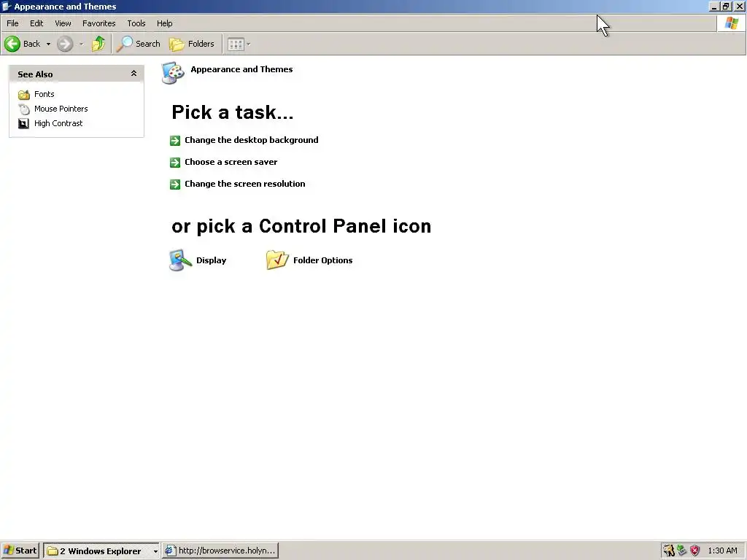Image resolution: width=747 pixels, height=560 pixels.
Task: Open the Fonts link
Action: click(x=44, y=94)
